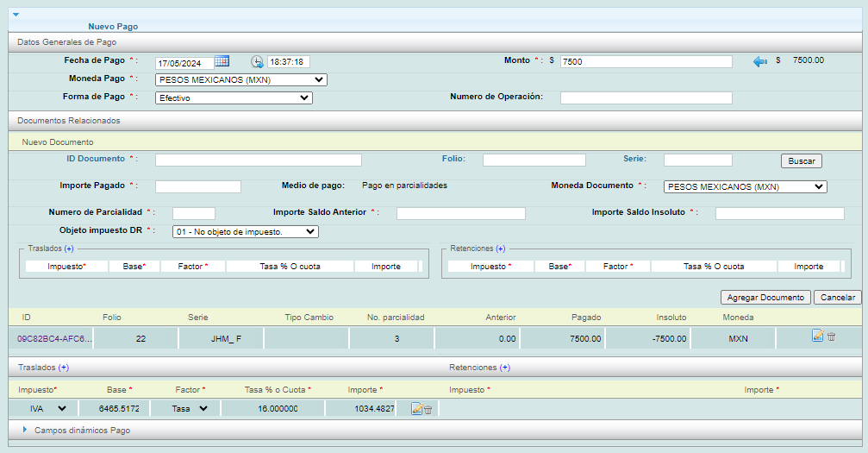The height and width of the screenshot is (453, 868).
Task: Open the Moneda Pago dropdown
Action: pos(240,80)
